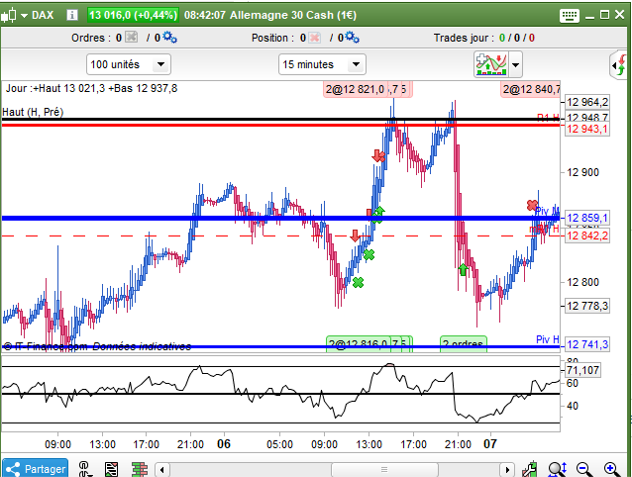The width and height of the screenshot is (632, 477).
Task: Open the link charts chain icon
Action: [x=84, y=469]
